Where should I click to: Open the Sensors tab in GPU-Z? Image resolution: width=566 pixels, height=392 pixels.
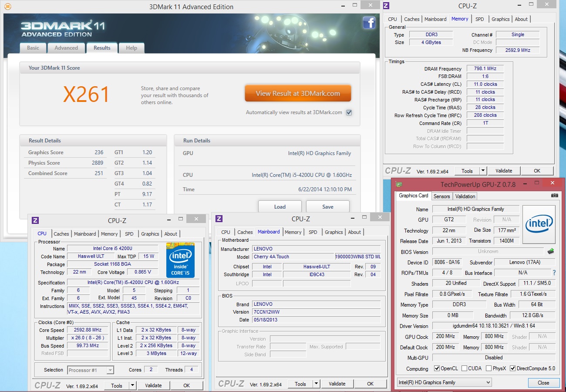pyautogui.click(x=442, y=196)
